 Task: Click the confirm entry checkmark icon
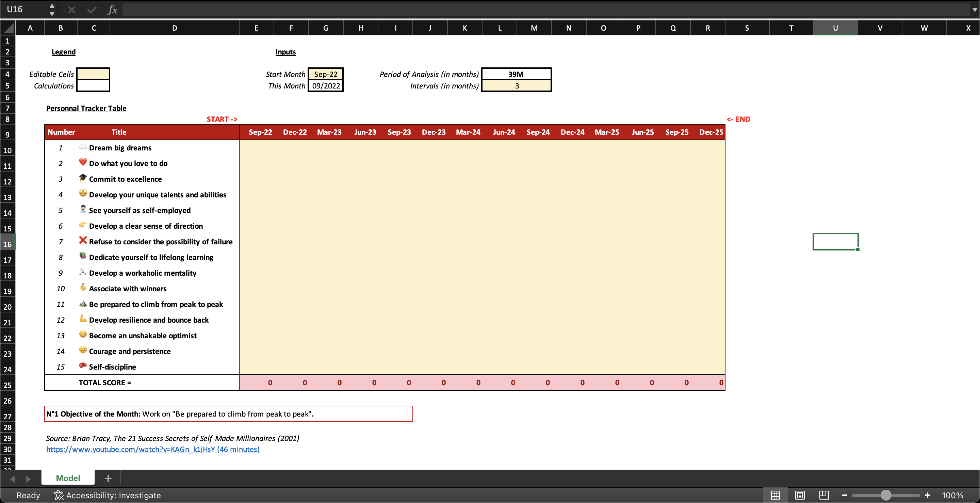tap(92, 10)
